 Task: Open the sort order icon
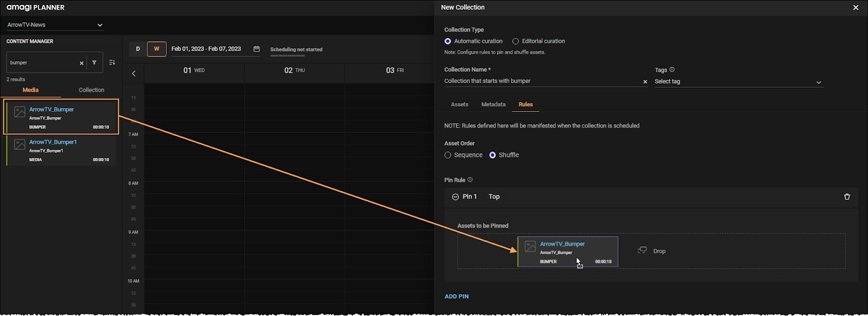click(112, 62)
